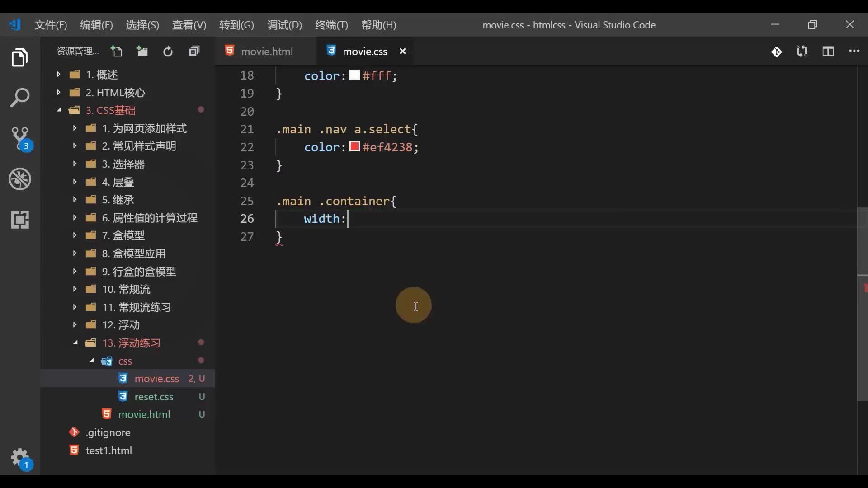Click the editor vertical scrollbar thumb
868x488 pixels.
862,304
